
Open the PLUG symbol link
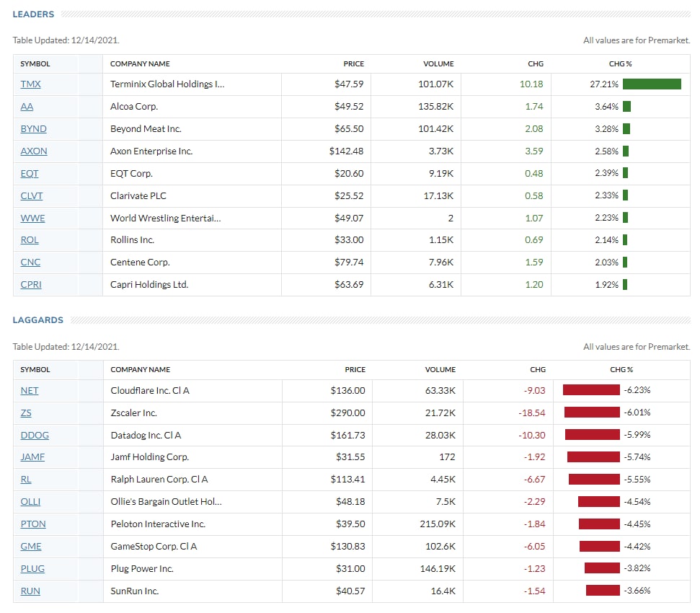click(x=32, y=568)
